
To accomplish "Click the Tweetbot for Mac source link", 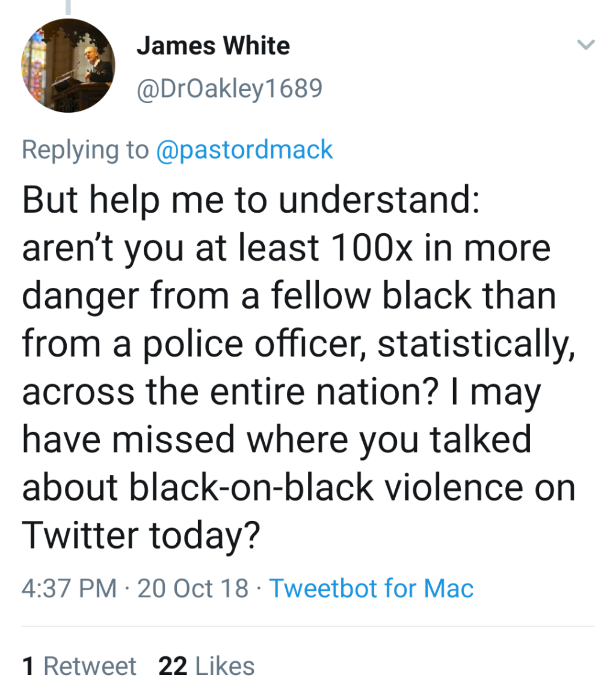I will (x=371, y=588).
